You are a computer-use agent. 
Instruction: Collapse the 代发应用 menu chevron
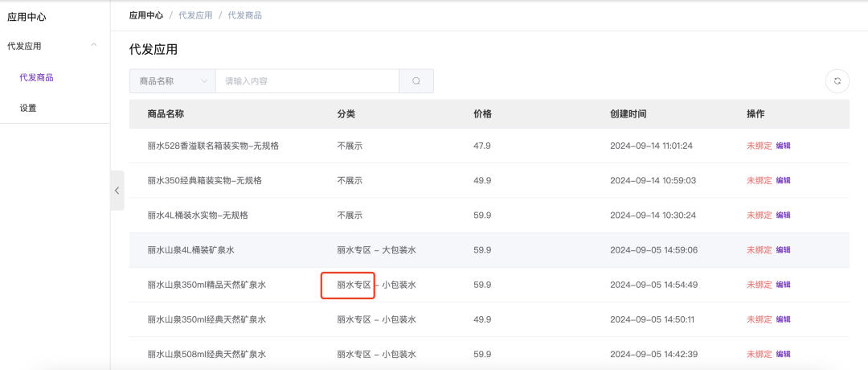point(94,46)
